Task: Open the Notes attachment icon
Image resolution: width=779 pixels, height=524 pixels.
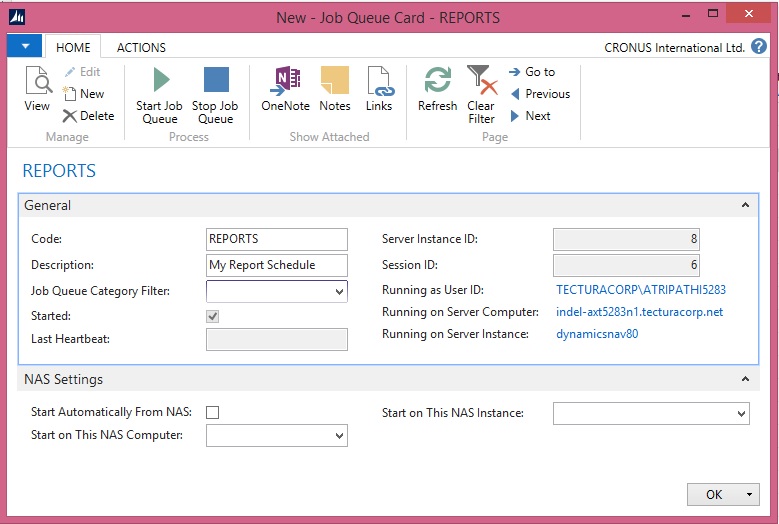Action: coord(335,88)
